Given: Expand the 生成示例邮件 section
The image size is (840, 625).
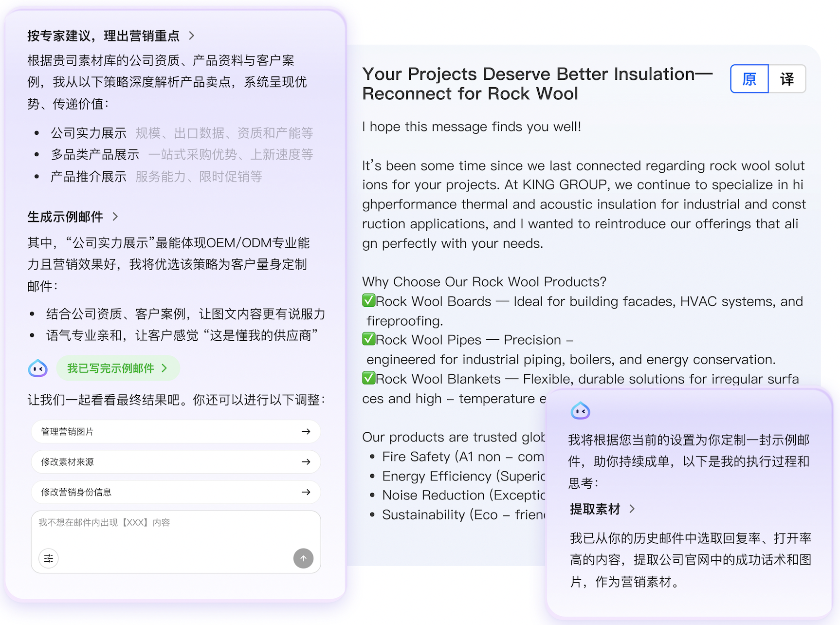Looking at the screenshot, I should pyautogui.click(x=115, y=217).
